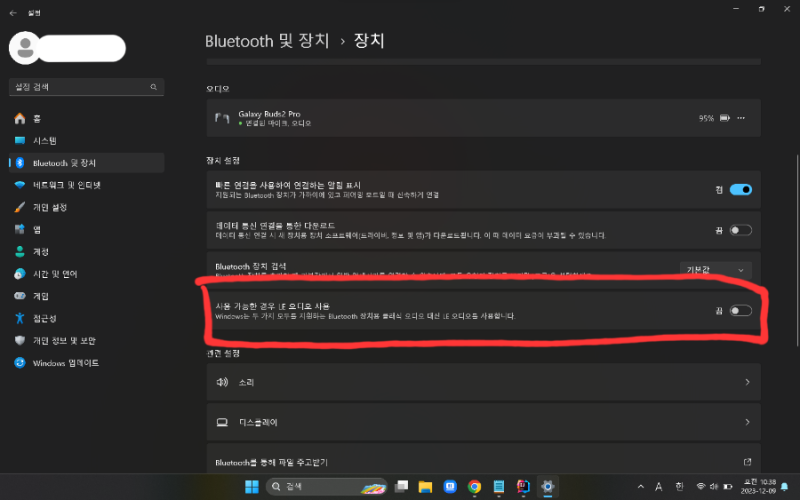Click the Wi-Fi network icon in sidebar
Viewport: 800px width, 500px height.
(x=20, y=185)
